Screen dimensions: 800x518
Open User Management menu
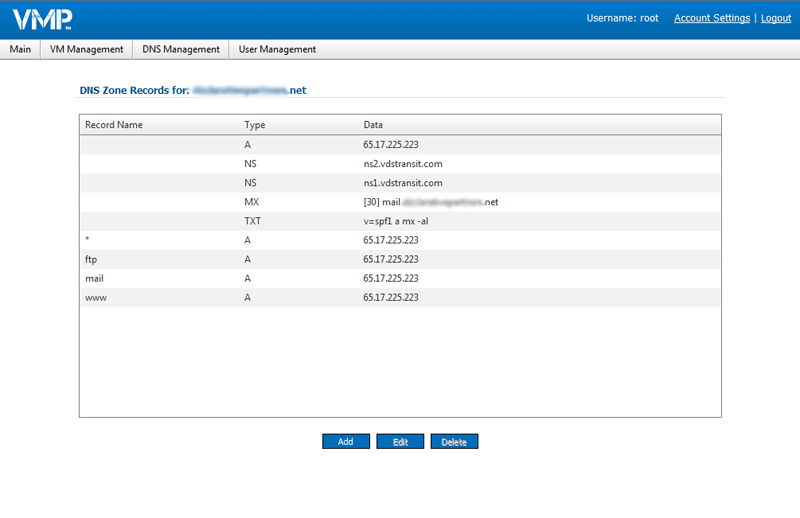tap(277, 50)
